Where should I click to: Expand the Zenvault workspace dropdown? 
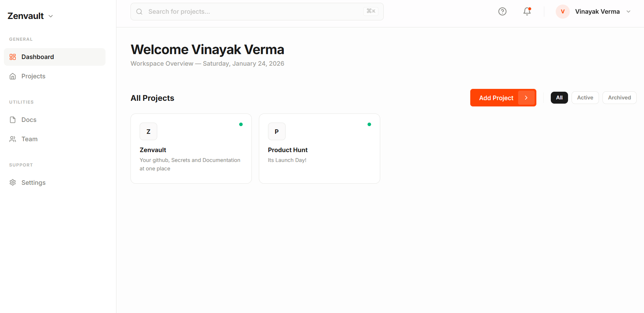click(x=51, y=16)
